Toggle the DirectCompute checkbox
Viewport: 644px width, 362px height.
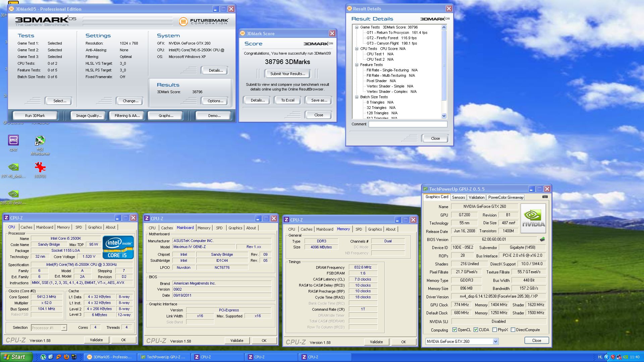[513, 330]
